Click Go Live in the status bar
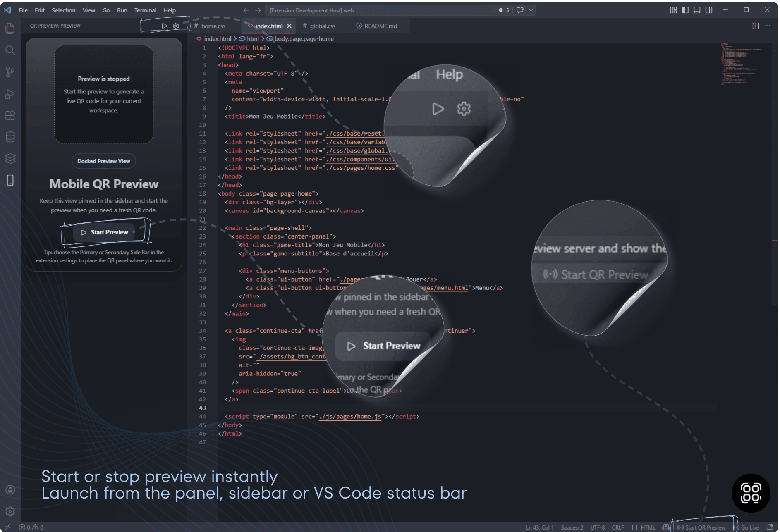Screen dimensions: 780x532 (x=749, y=527)
